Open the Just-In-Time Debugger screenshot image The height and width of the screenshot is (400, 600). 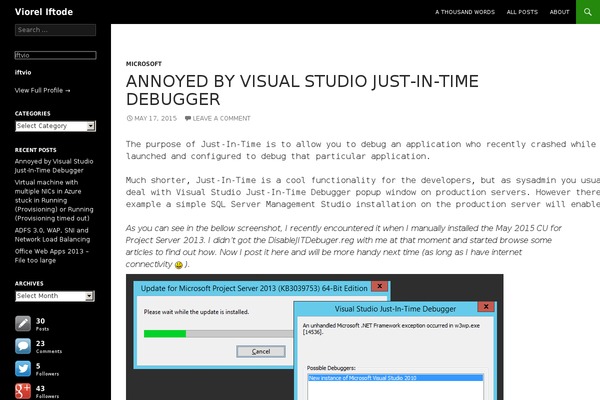(x=315, y=337)
